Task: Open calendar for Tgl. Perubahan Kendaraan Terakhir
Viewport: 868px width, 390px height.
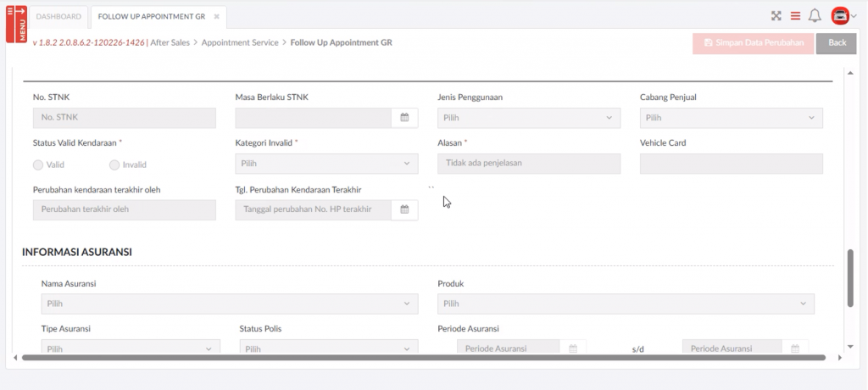Action: pyautogui.click(x=404, y=209)
